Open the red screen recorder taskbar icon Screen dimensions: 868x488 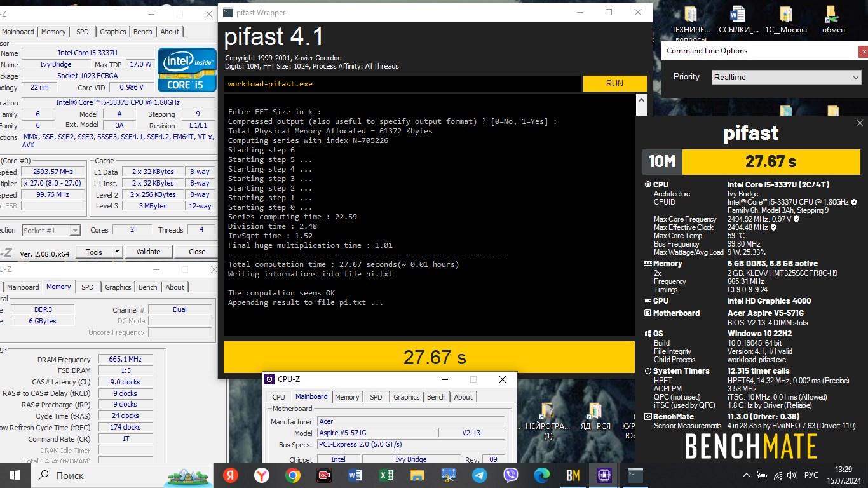point(324,475)
